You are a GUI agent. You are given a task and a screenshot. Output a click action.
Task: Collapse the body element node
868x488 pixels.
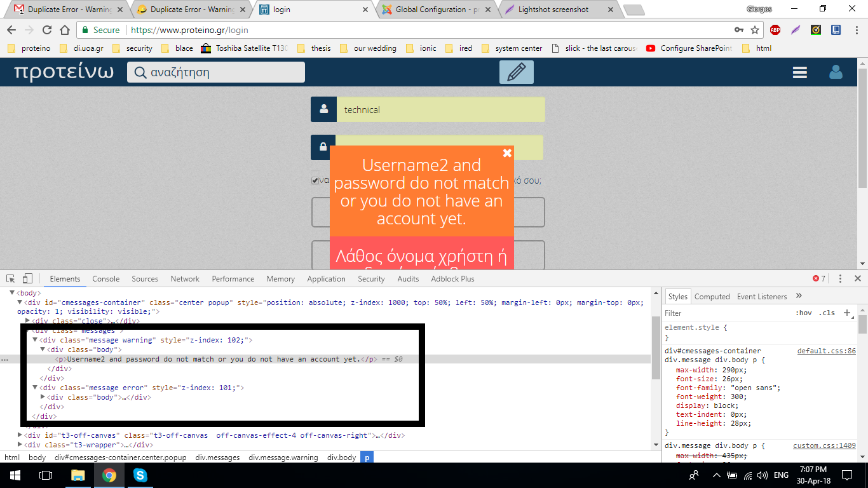click(12, 293)
